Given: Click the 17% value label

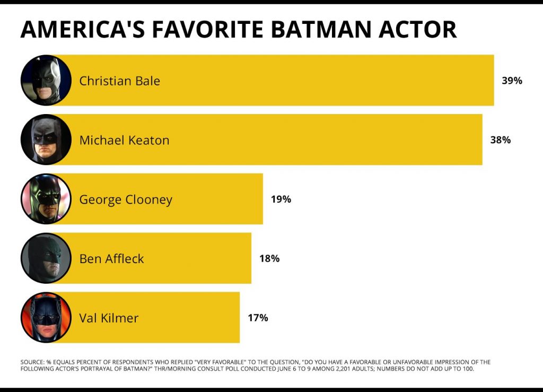Looking at the screenshot, I should pyautogui.click(x=258, y=318).
